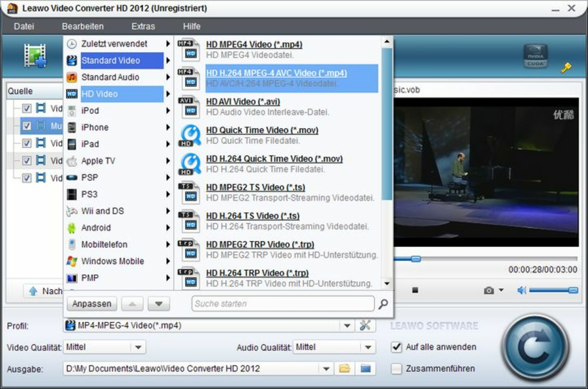Click the format list scrollbar down arrow

coord(387,283)
